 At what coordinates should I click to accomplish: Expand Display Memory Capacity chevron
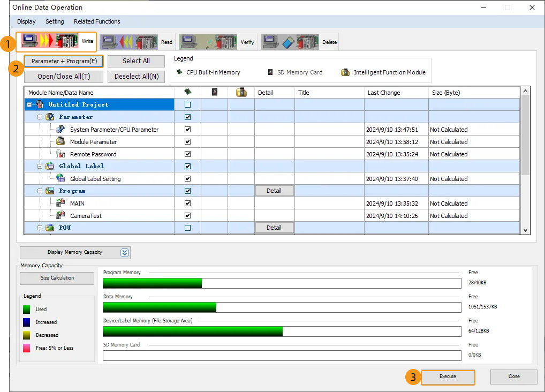(125, 252)
